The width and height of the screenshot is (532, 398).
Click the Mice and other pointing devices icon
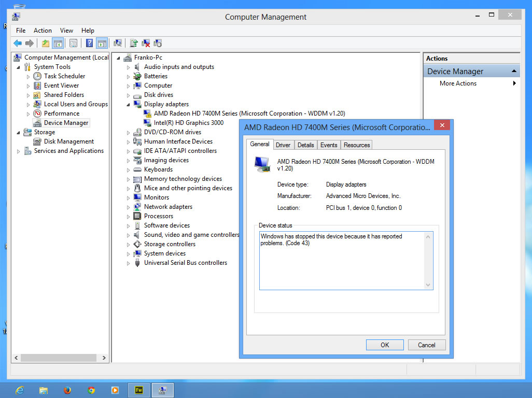coord(137,188)
